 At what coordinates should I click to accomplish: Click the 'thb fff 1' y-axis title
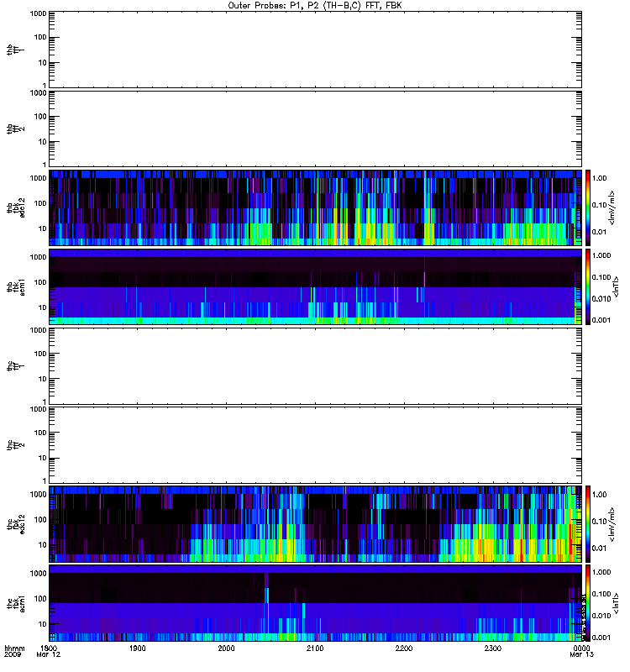pos(16,50)
